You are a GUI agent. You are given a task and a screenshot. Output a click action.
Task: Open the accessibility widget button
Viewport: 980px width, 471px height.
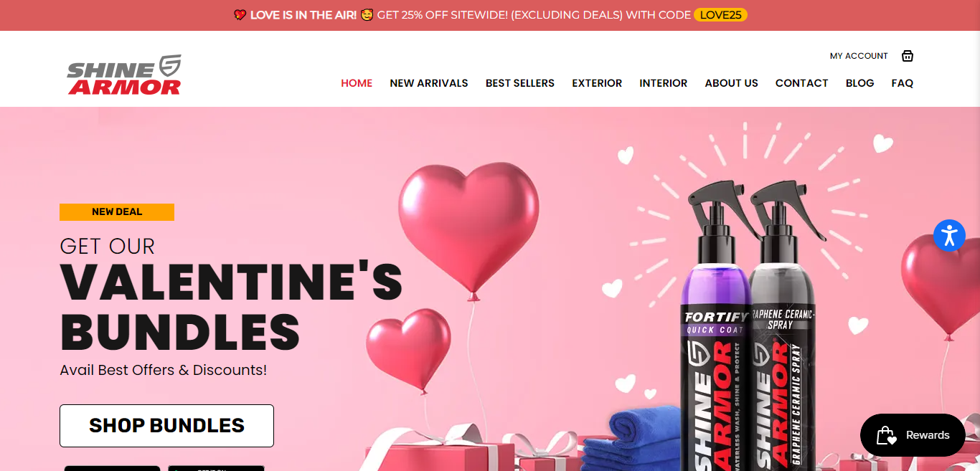[950, 235]
